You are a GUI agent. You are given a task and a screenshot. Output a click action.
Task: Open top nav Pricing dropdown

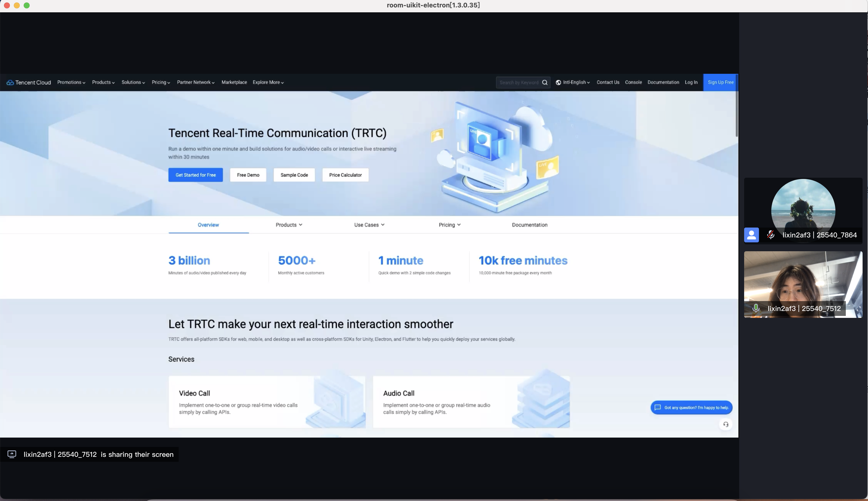[x=161, y=82]
